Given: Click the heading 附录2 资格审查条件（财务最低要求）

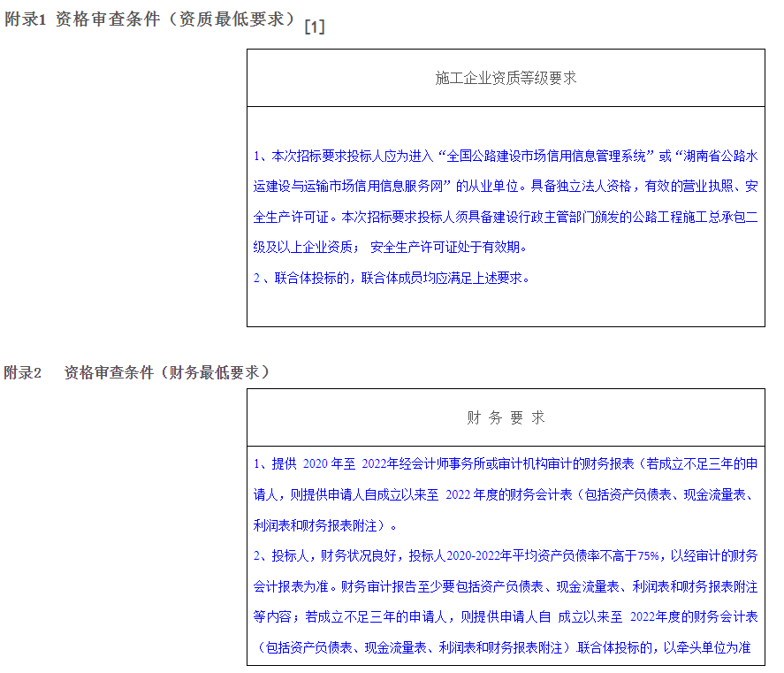Looking at the screenshot, I should click(x=137, y=372).
